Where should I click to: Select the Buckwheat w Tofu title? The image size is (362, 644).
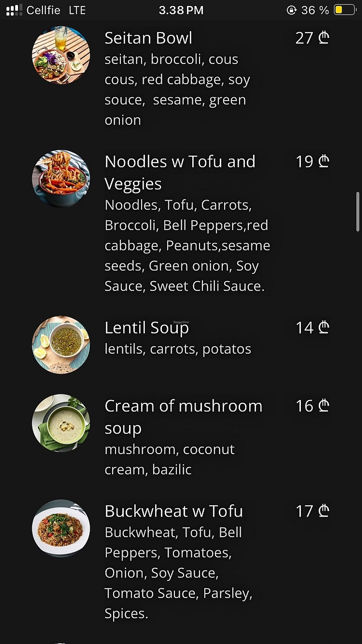(174, 511)
